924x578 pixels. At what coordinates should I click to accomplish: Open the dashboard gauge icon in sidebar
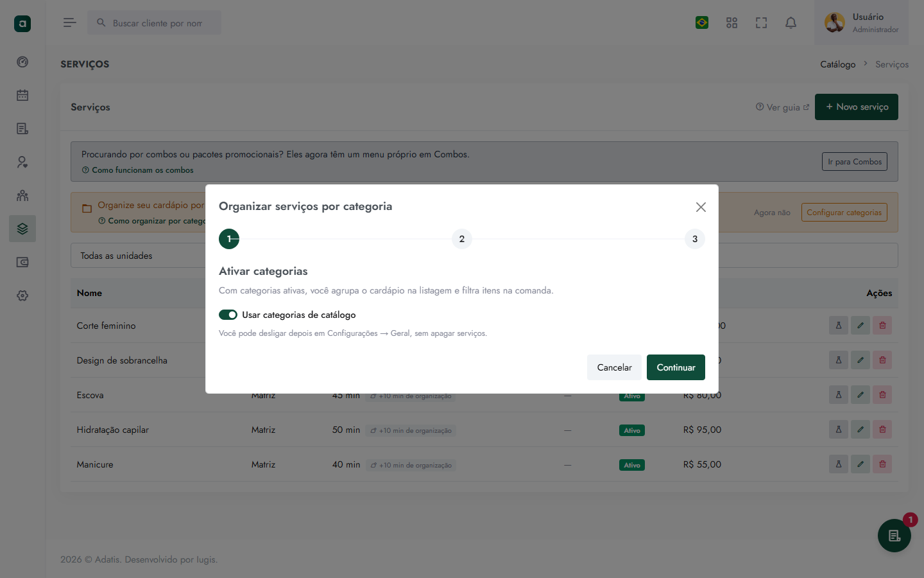(22, 62)
